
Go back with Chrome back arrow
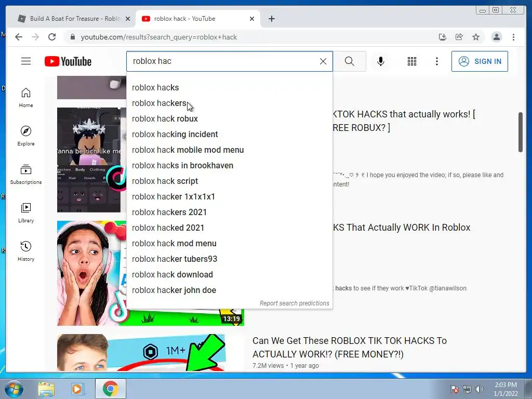(19, 37)
